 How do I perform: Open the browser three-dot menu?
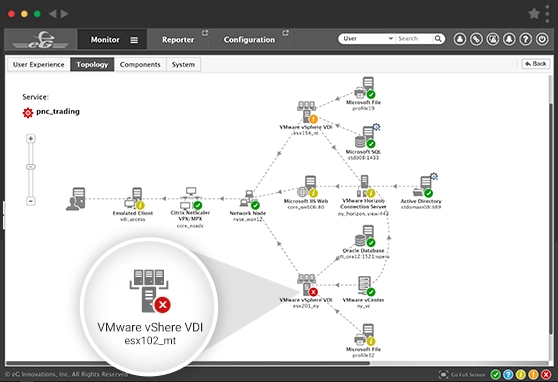[x=547, y=14]
